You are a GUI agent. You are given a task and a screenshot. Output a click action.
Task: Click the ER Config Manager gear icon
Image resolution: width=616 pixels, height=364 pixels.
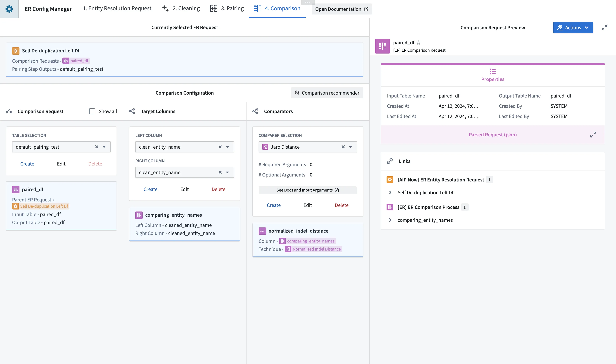(9, 9)
